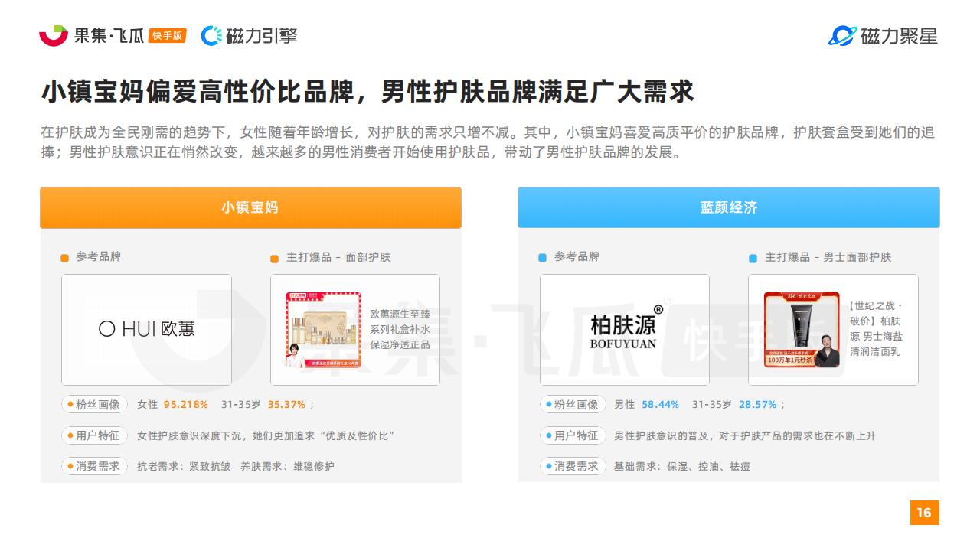
Task: Click the orange page number 16 box
Action: point(924,513)
